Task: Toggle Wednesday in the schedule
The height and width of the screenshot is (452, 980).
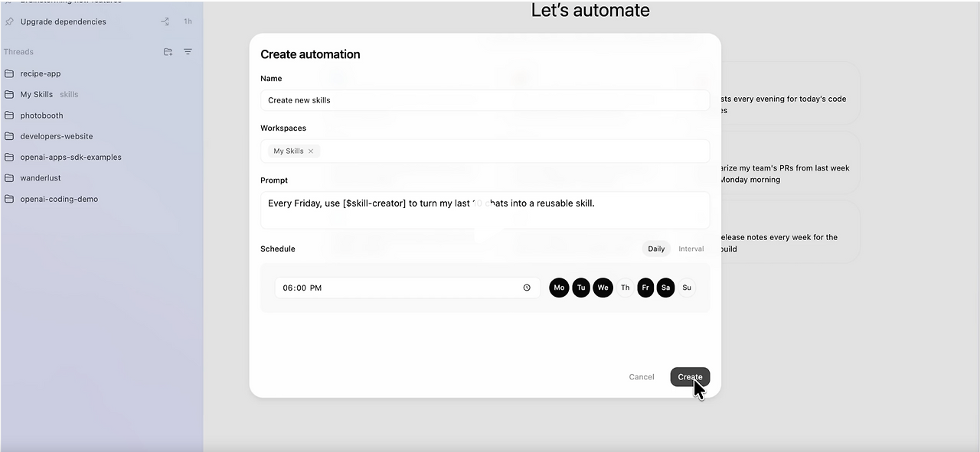Action: click(603, 288)
